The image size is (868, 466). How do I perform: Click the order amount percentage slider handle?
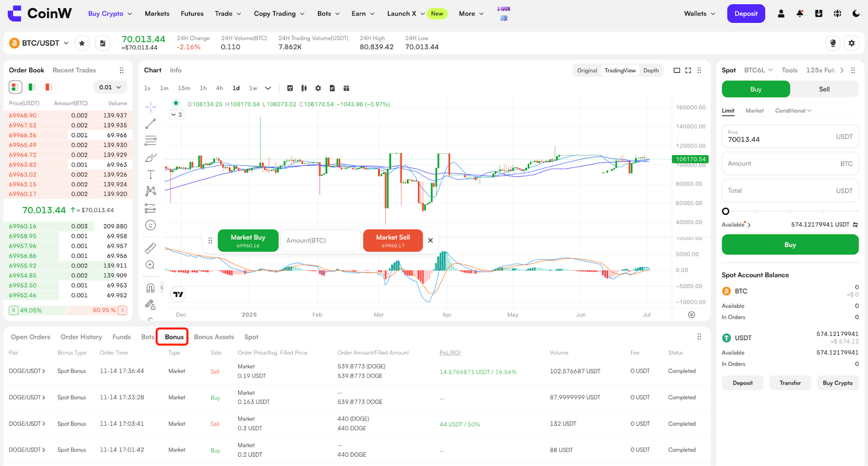725,212
